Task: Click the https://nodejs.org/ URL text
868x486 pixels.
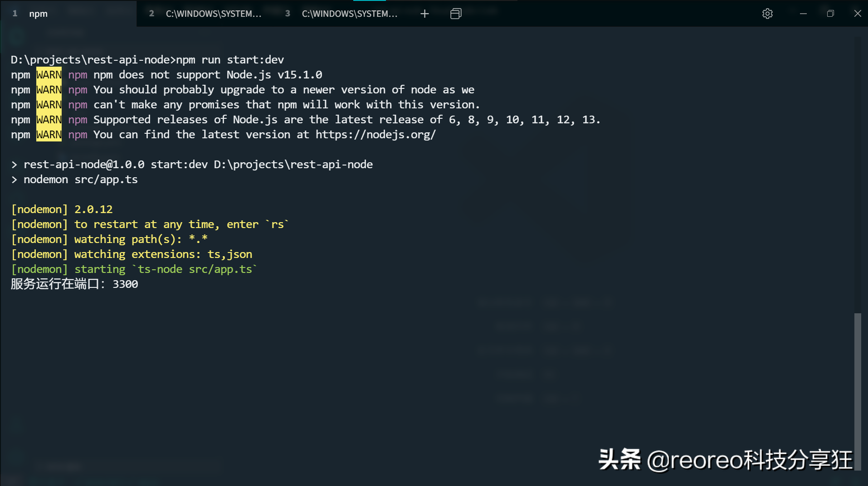Action: (375, 135)
